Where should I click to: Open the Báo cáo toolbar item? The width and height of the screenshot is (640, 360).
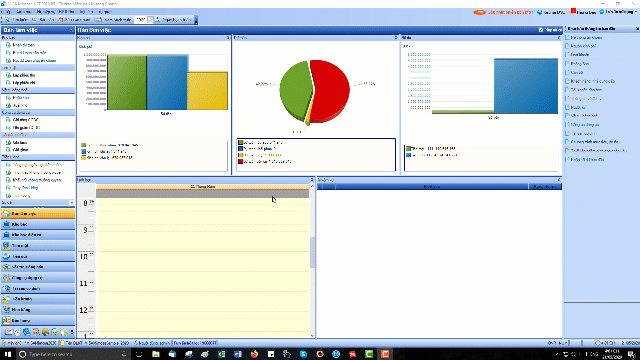point(44,20)
